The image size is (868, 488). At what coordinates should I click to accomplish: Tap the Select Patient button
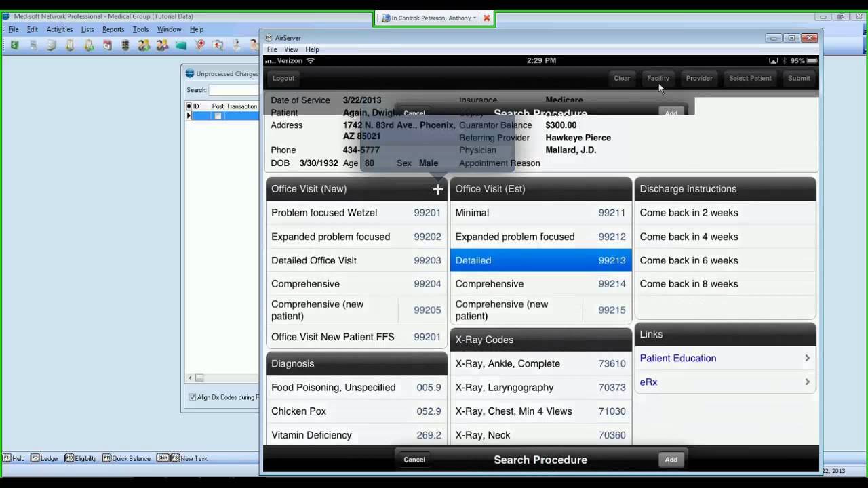(750, 78)
